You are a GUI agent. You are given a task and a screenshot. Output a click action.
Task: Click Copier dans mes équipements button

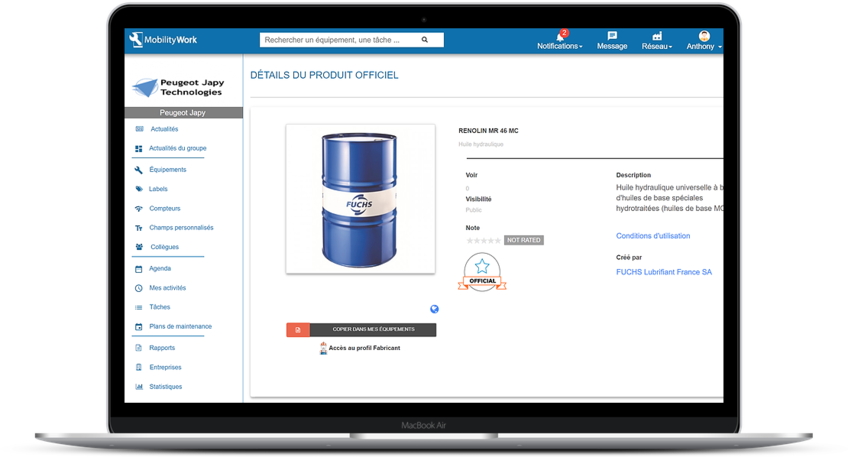[361, 329]
